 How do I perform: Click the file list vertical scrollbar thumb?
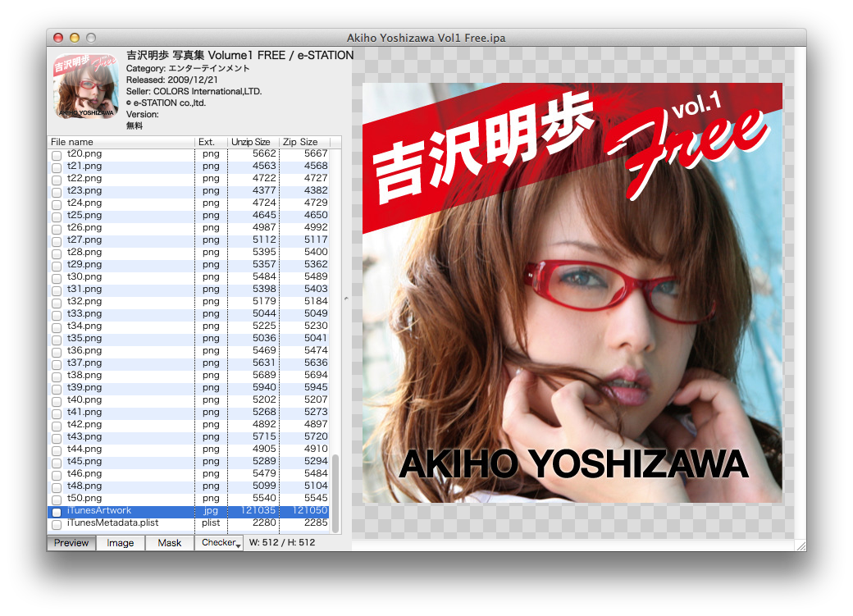click(335, 493)
